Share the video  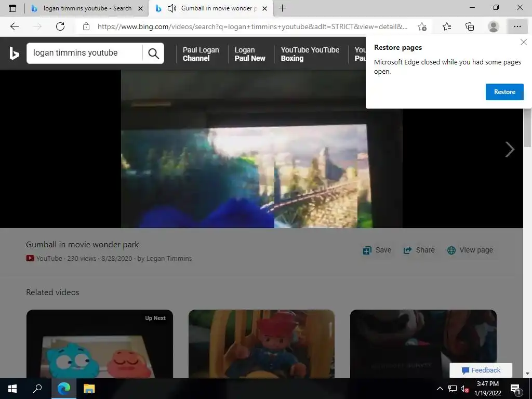coord(419,250)
